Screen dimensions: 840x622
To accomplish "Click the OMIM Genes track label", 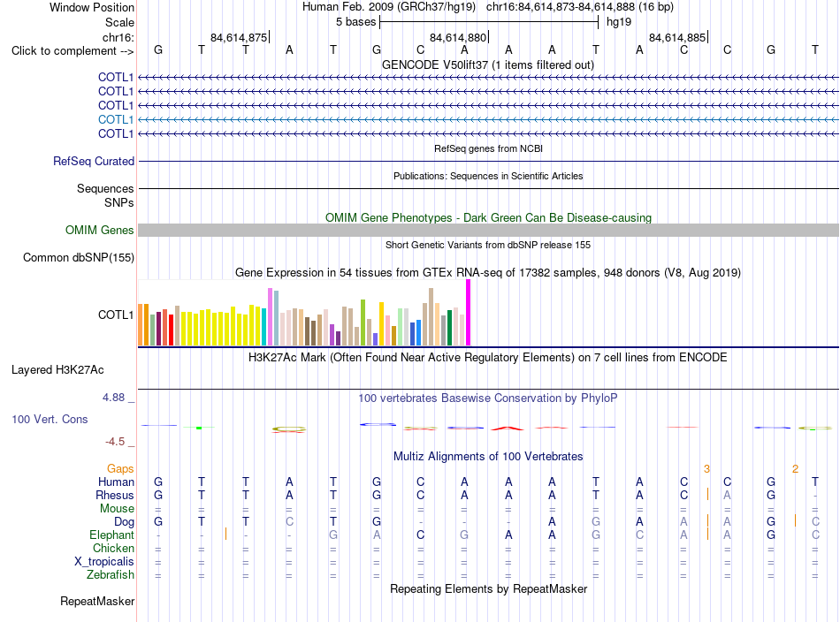I will (99, 231).
